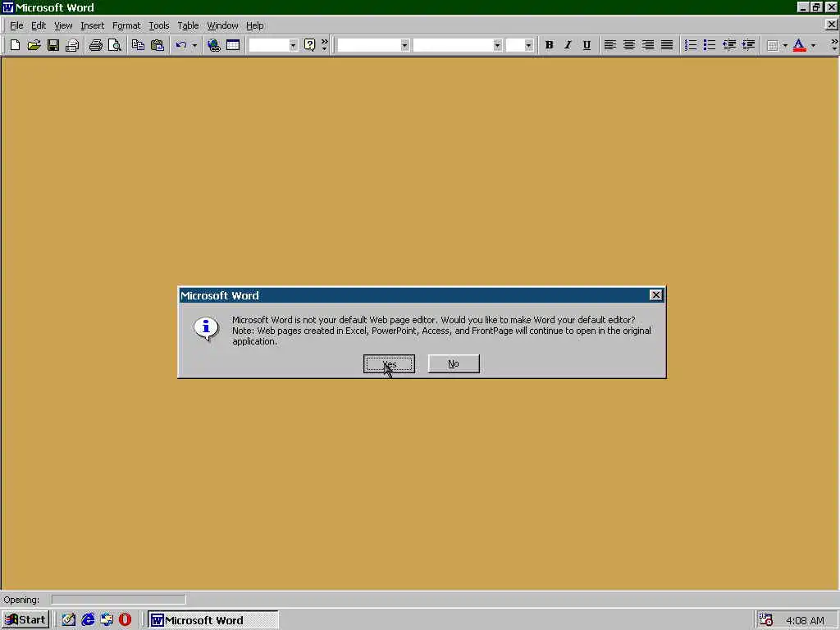Toggle underline formatting

coord(587,45)
